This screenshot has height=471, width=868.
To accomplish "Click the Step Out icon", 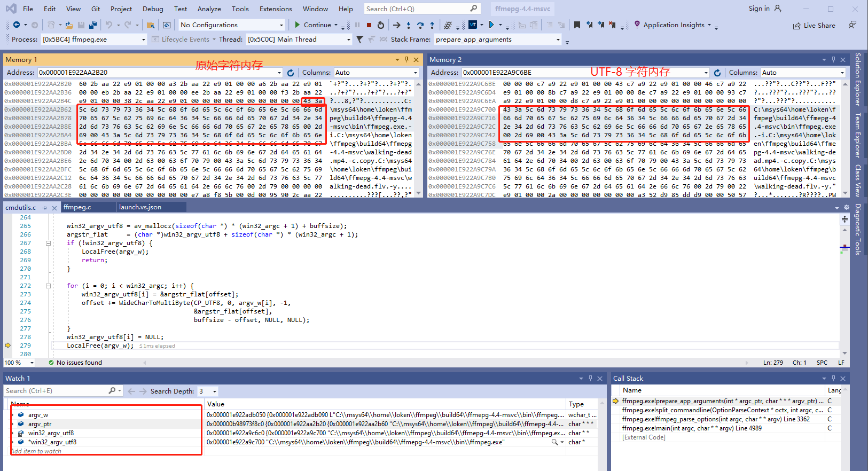I will tap(432, 25).
